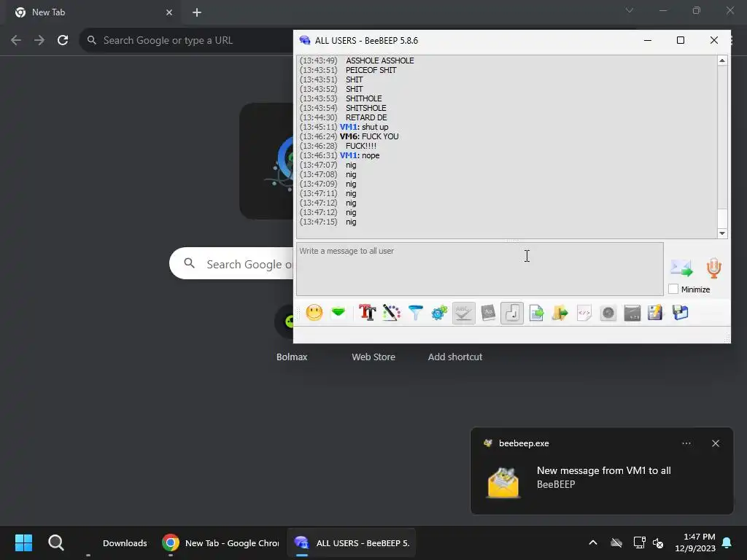
Task: Open clock showing 1:47 PM
Action: click(x=695, y=542)
